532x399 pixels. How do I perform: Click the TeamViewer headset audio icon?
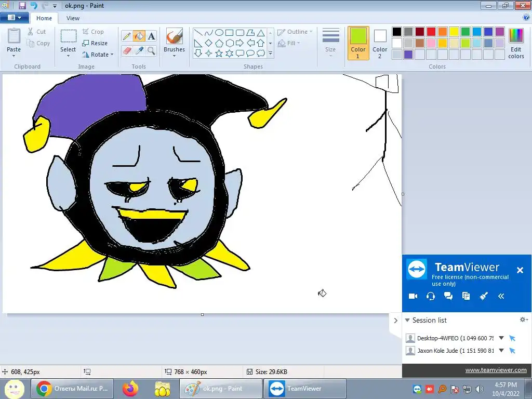[x=431, y=296]
